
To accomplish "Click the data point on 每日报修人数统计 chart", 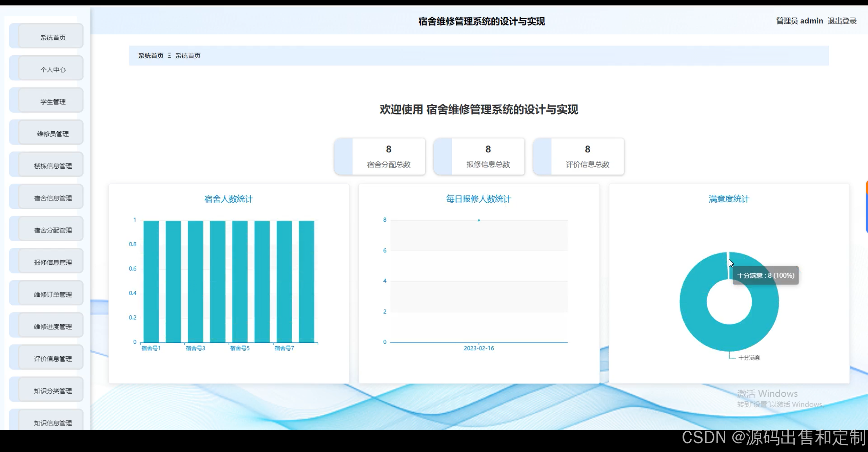I will pos(479,220).
